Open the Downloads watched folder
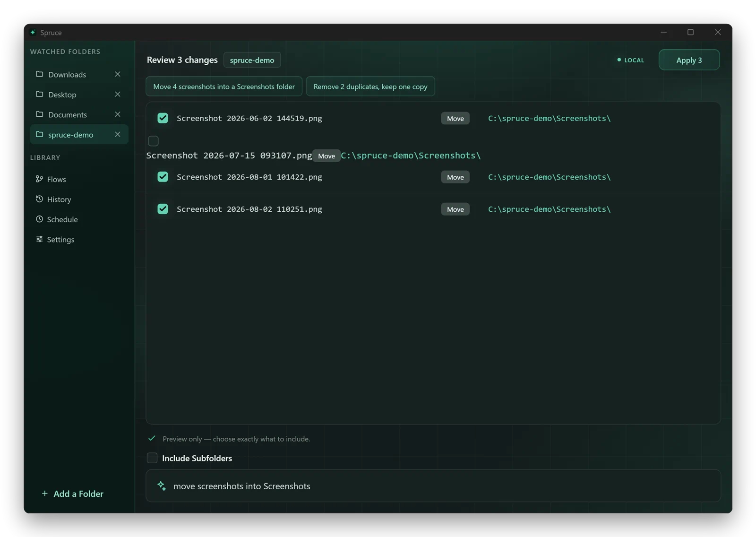Screen dimensions: 756x537 click(x=79, y=74)
